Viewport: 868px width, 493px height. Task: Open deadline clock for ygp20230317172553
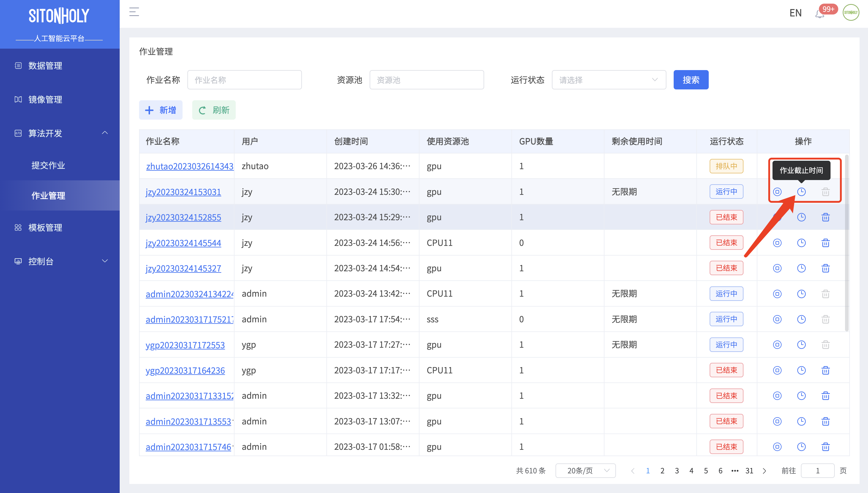(x=801, y=345)
